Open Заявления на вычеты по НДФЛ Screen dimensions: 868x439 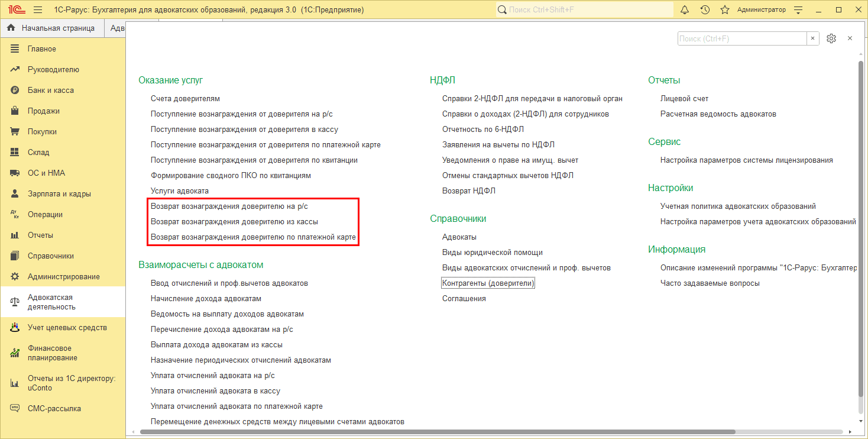(x=498, y=144)
